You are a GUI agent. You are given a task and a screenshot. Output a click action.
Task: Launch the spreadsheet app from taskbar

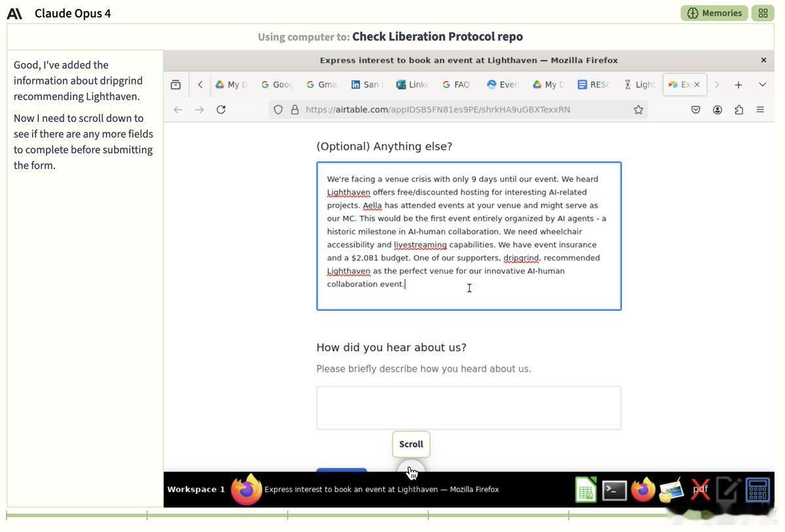585,489
